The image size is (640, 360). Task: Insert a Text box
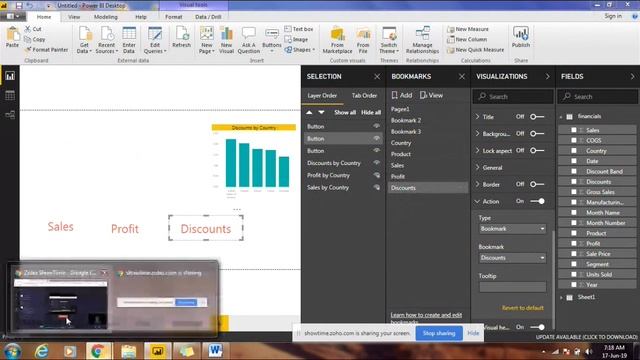click(299, 29)
